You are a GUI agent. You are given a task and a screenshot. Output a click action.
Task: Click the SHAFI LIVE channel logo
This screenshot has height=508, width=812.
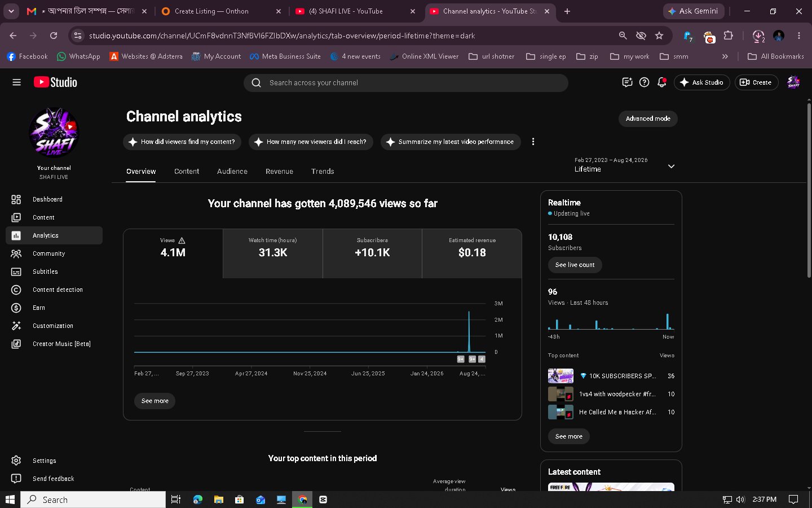54,133
